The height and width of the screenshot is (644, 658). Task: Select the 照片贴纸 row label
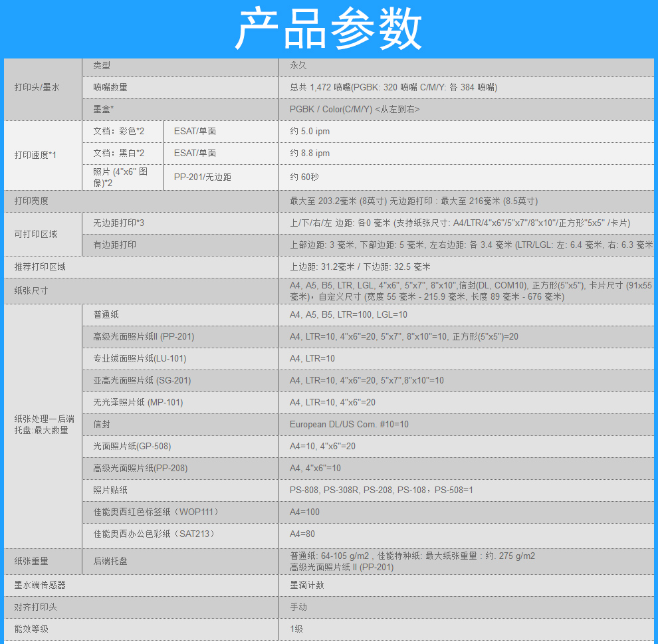[x=110, y=490]
